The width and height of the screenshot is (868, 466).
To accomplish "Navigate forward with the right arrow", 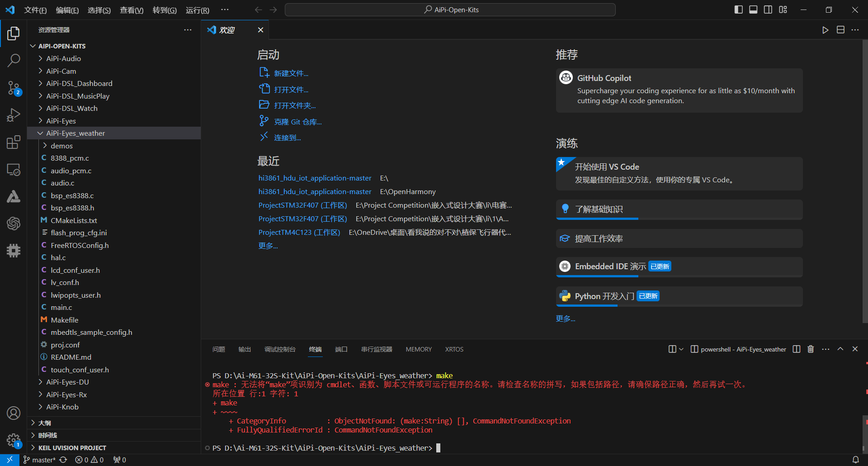I will (274, 10).
